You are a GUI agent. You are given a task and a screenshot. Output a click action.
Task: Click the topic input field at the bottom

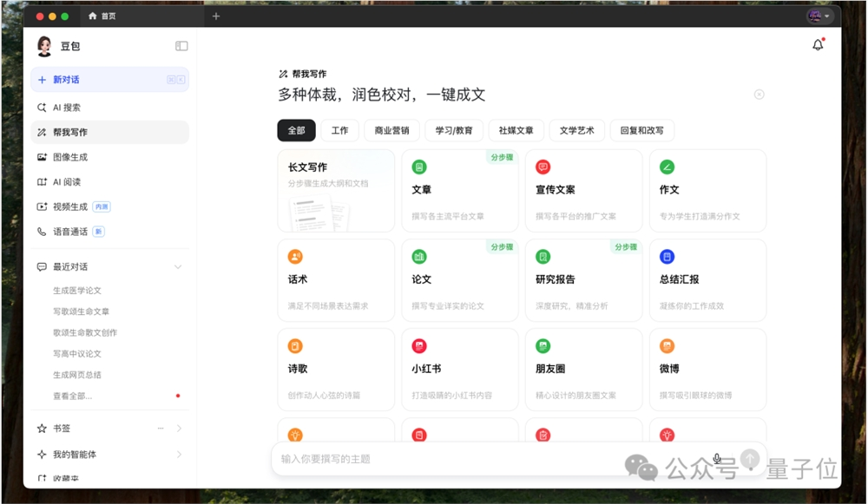(434, 458)
